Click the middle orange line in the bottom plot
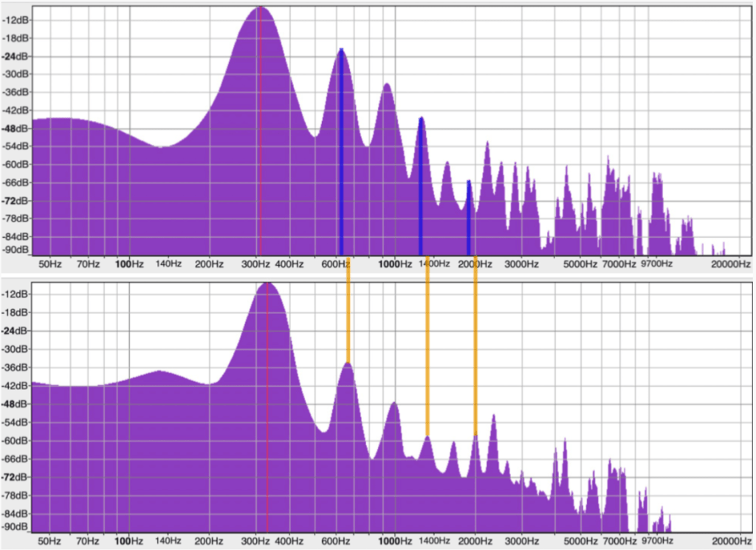 click(x=427, y=347)
